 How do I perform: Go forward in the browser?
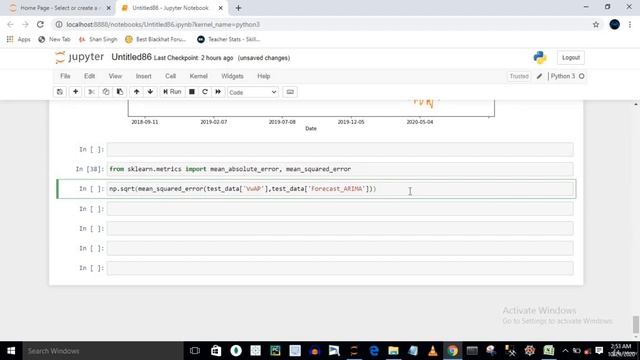pyautogui.click(x=25, y=24)
